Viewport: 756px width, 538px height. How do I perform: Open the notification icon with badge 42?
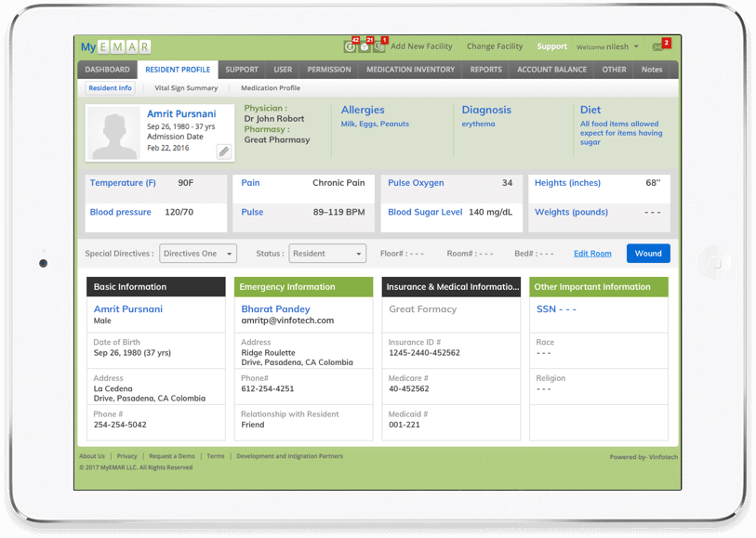pos(351,46)
